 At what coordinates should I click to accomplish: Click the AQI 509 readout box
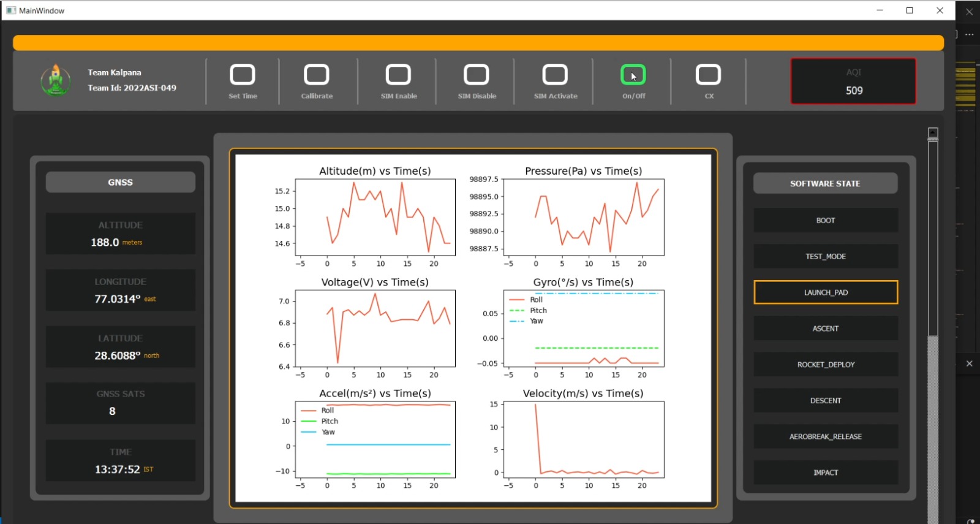point(853,82)
